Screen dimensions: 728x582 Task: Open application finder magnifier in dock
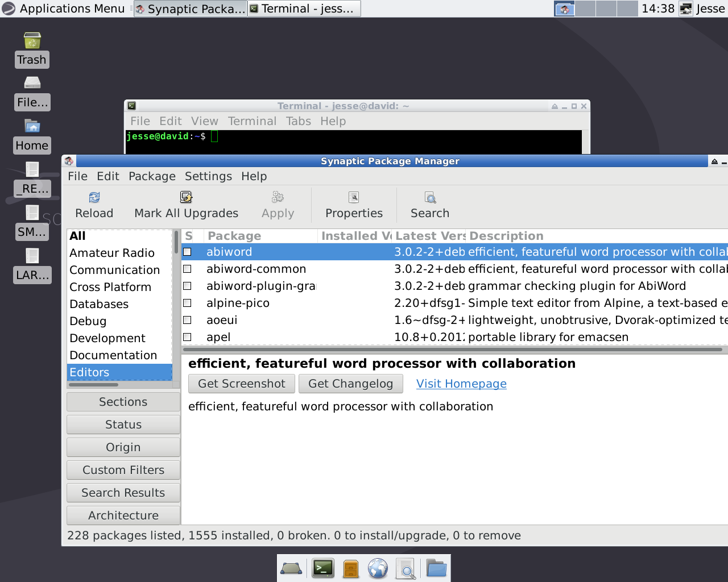click(x=406, y=568)
